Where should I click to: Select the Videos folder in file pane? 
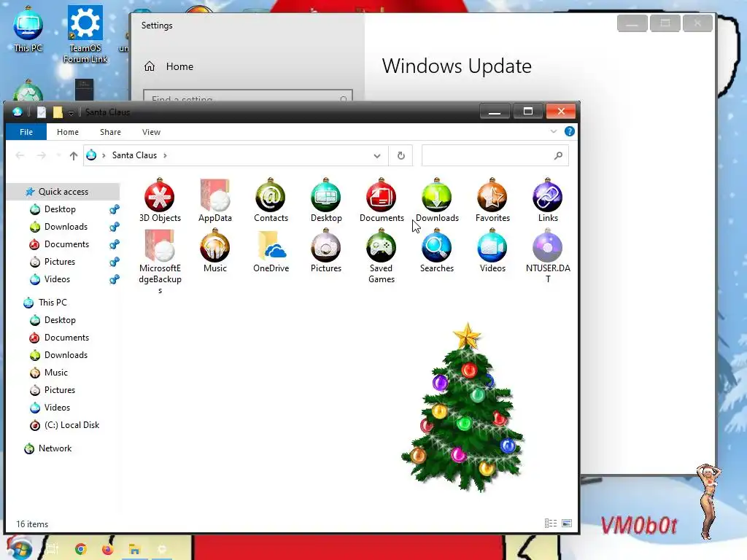point(492,251)
